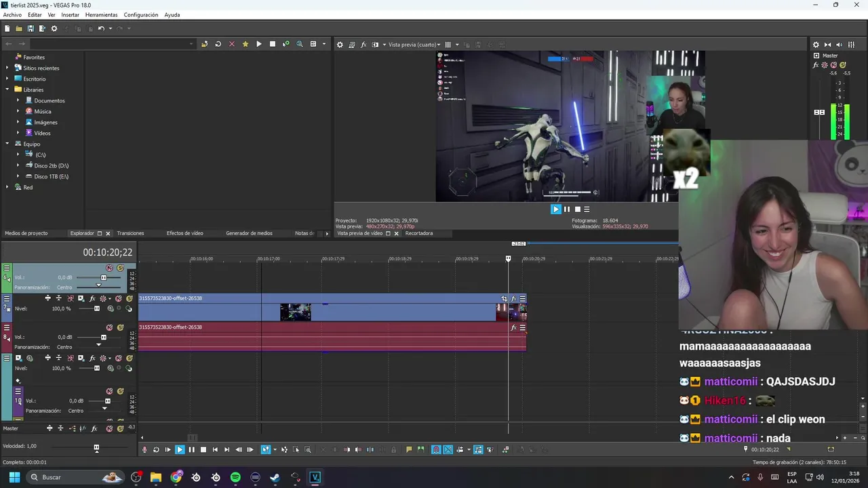
Task: Insert a region with the green region icon
Action: (421, 449)
